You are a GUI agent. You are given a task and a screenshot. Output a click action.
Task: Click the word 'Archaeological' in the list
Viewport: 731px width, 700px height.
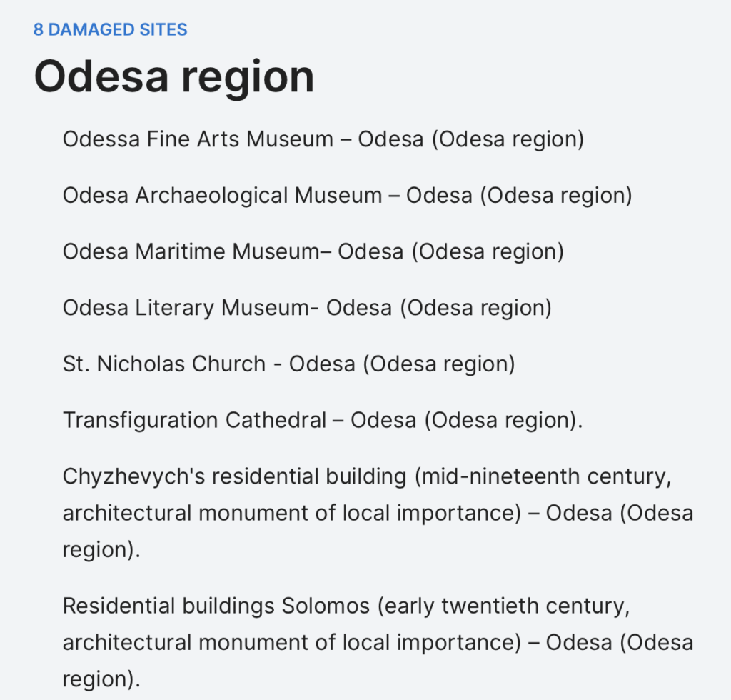click(211, 195)
